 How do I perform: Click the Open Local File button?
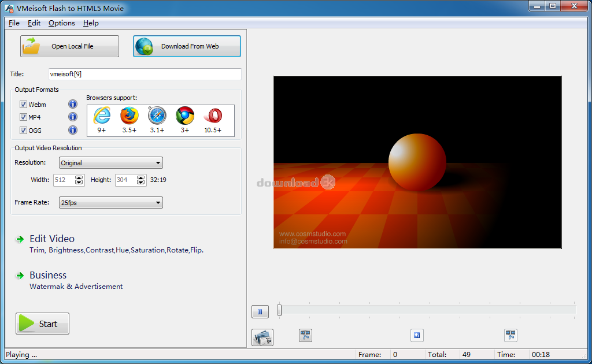pyautogui.click(x=69, y=46)
